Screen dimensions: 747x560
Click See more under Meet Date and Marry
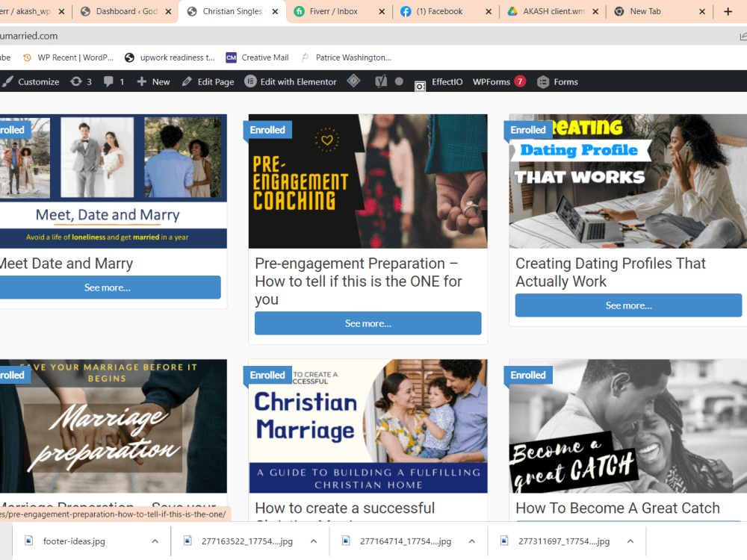[110, 287]
